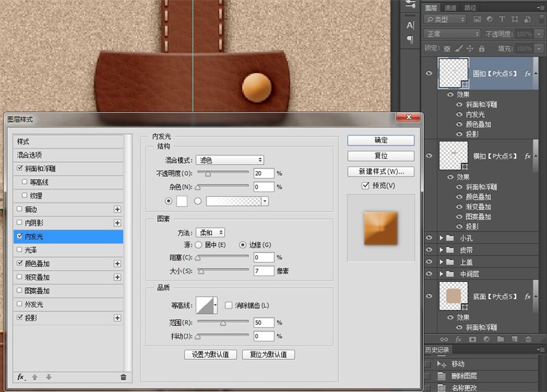Click trash icon in styles list

[x=123, y=377]
